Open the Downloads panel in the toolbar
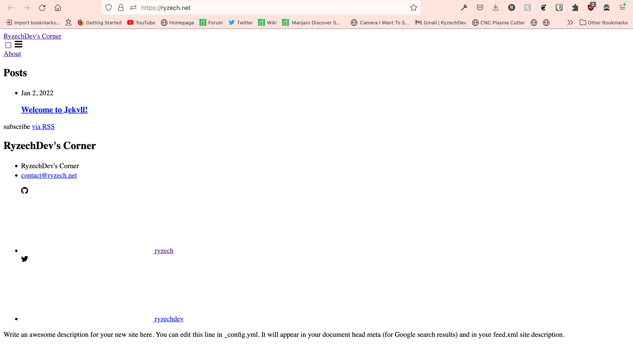This screenshot has width=633, height=364. point(496,7)
